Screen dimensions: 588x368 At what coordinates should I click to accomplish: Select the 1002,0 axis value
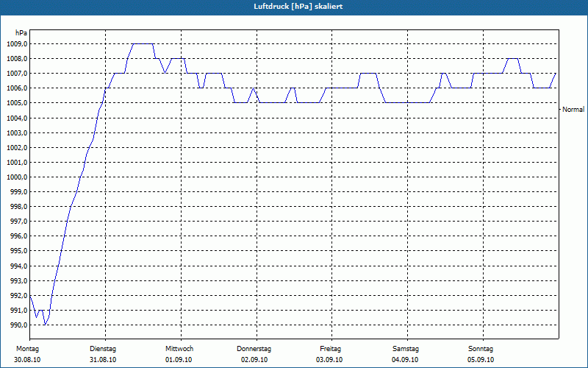pyautogui.click(x=17, y=148)
